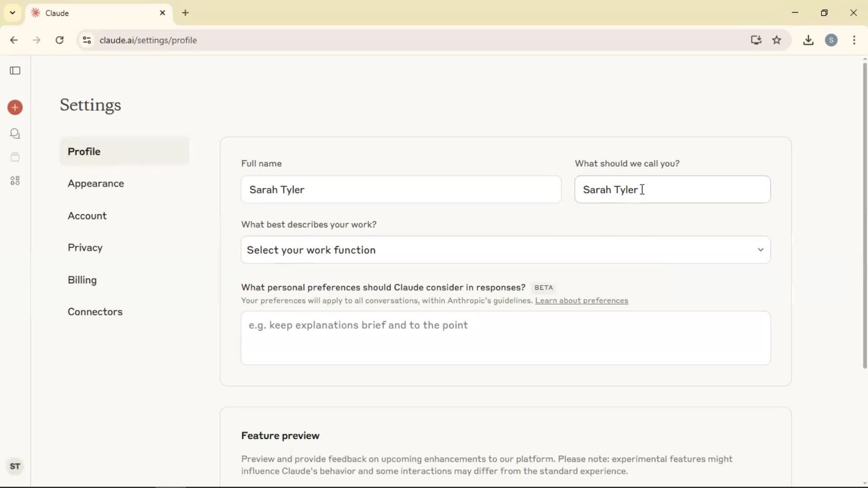Open browser downloads icon
The width and height of the screenshot is (868, 488).
(x=808, y=40)
